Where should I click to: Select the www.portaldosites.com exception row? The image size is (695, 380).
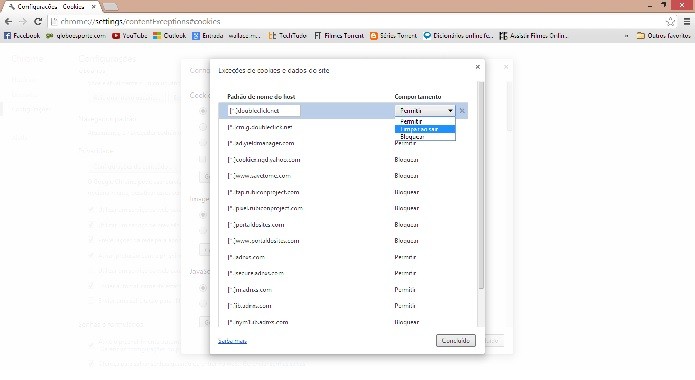(343, 241)
